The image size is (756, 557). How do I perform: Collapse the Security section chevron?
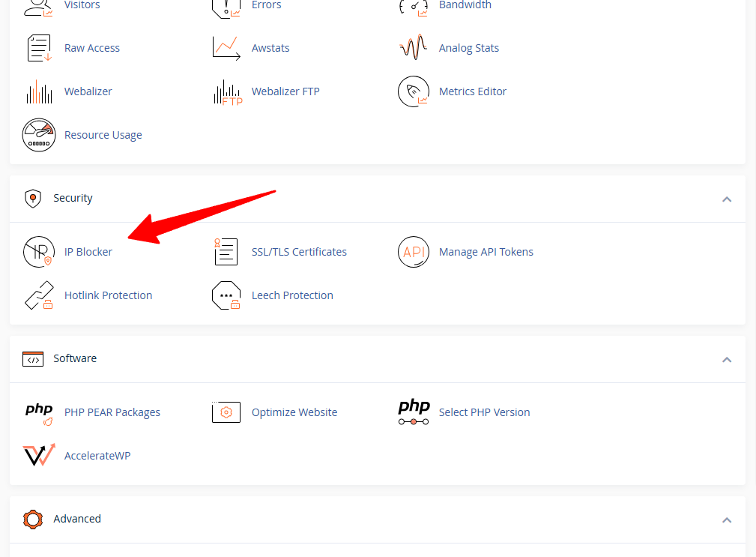coord(727,199)
